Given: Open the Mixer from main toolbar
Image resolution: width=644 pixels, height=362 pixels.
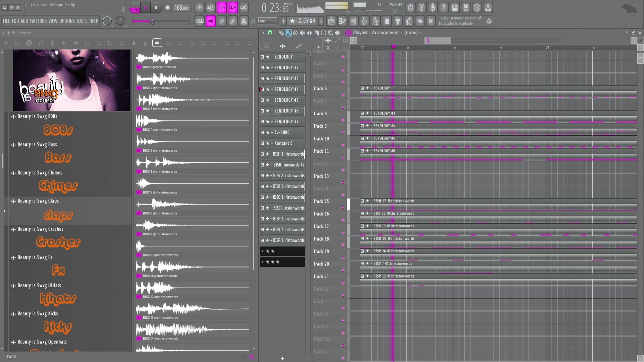Looking at the screenshot, I should [365, 21].
